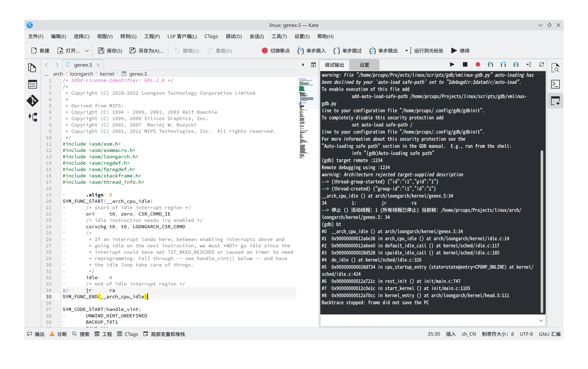Click the search in files icon on right sidebar
The width and height of the screenshot is (588, 369).
click(555, 68)
